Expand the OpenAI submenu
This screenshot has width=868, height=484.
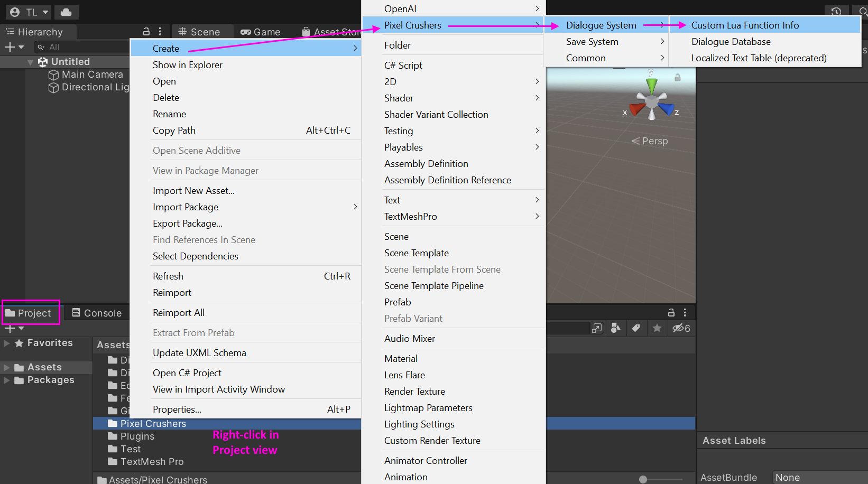click(x=453, y=8)
